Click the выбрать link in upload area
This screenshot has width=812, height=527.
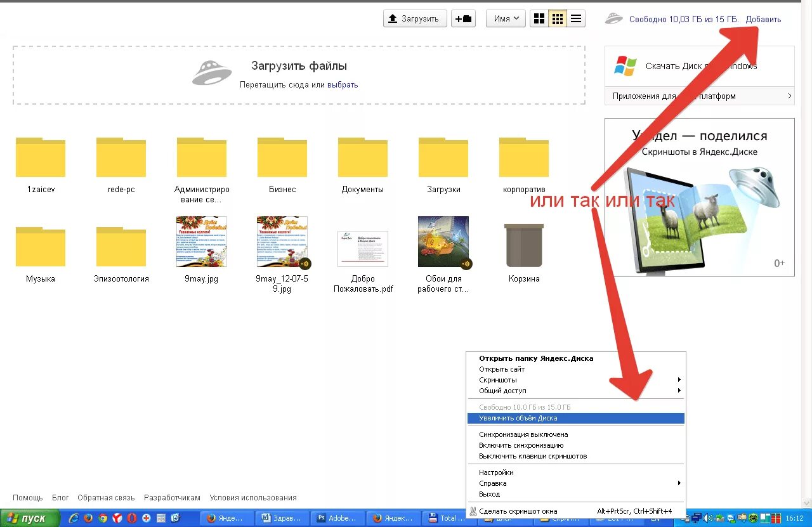(x=343, y=85)
